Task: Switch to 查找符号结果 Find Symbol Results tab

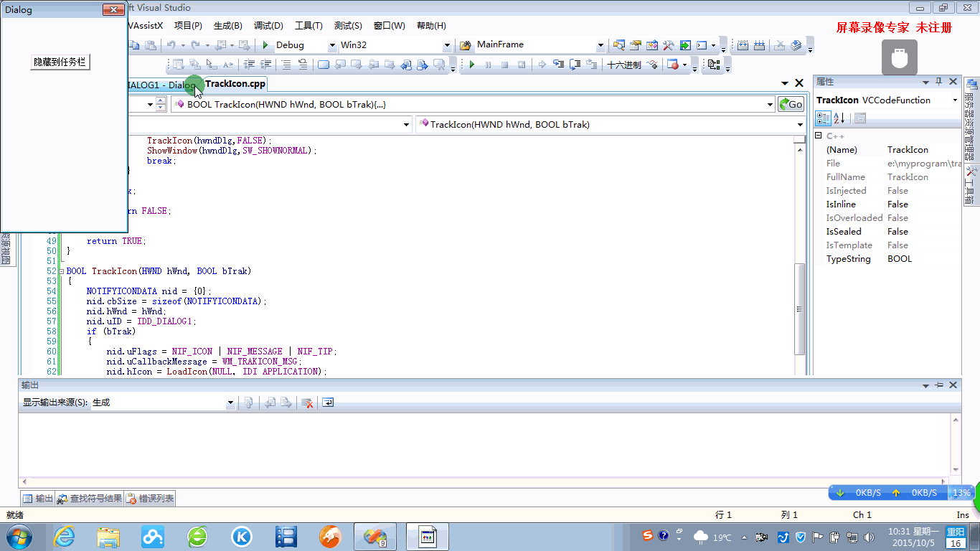Action: [x=90, y=499]
